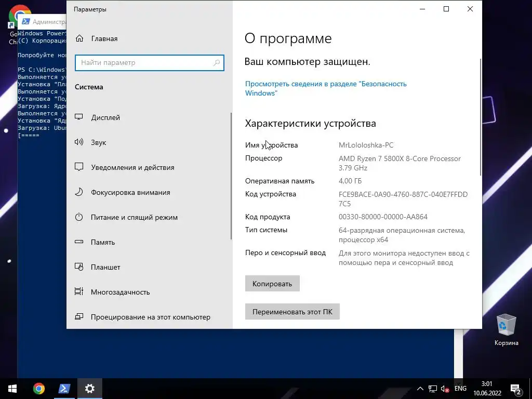Click the Характеристики устройства heading

311,124
